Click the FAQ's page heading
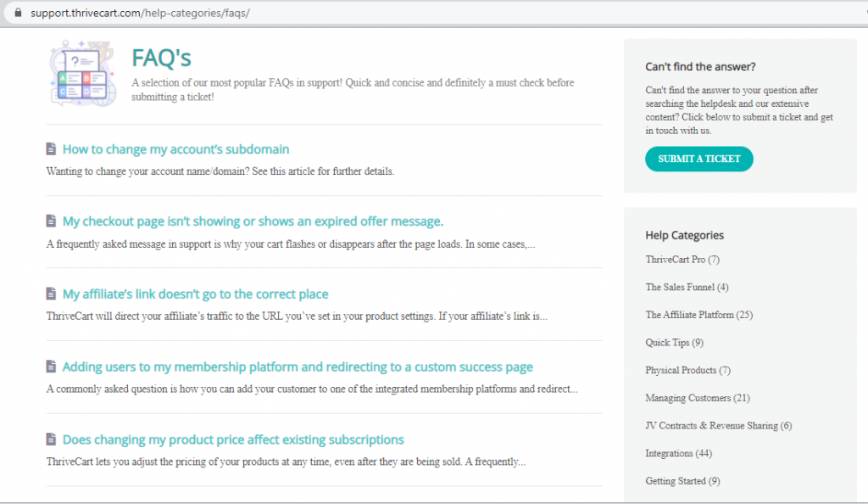The width and height of the screenshot is (868, 504). click(161, 59)
